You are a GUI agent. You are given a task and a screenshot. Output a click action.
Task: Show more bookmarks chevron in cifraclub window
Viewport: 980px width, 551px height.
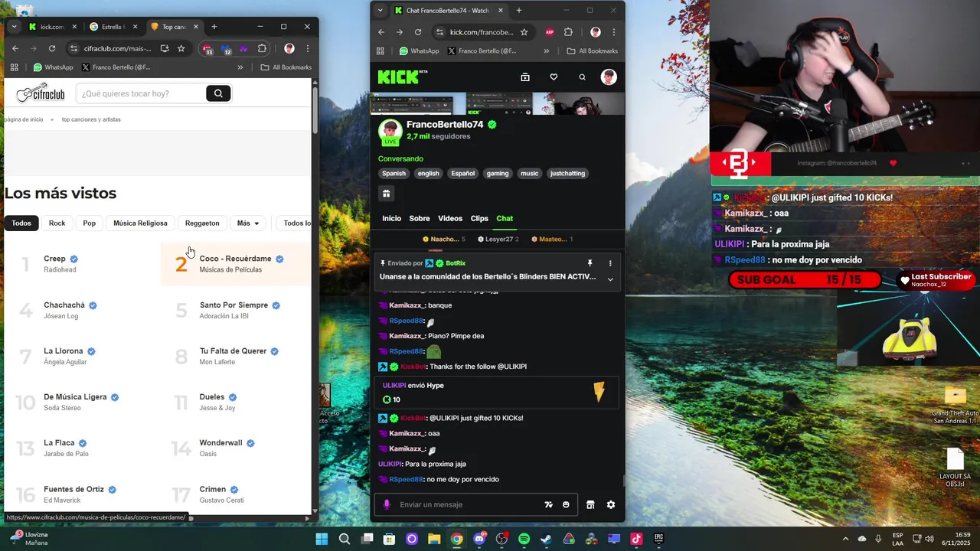pyautogui.click(x=240, y=67)
